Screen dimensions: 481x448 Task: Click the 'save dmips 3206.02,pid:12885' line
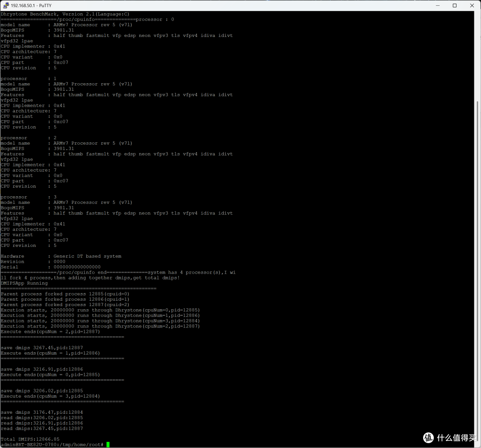tap(42, 391)
